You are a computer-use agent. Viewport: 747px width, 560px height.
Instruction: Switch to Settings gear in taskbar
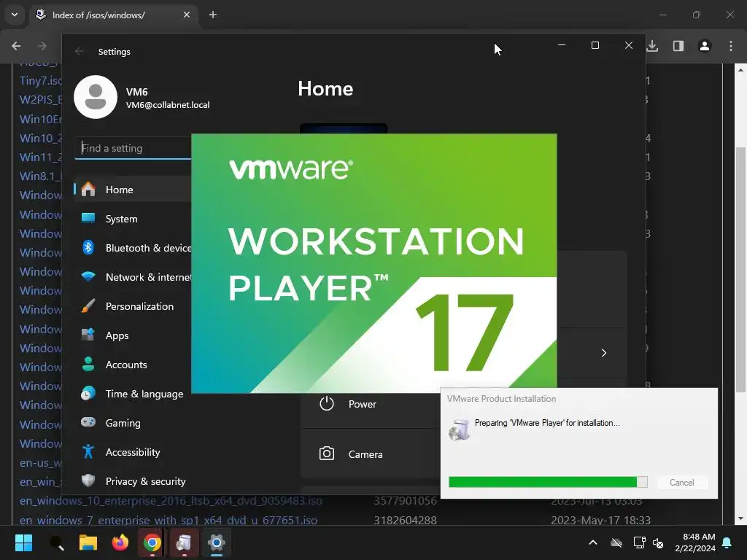coord(216,542)
